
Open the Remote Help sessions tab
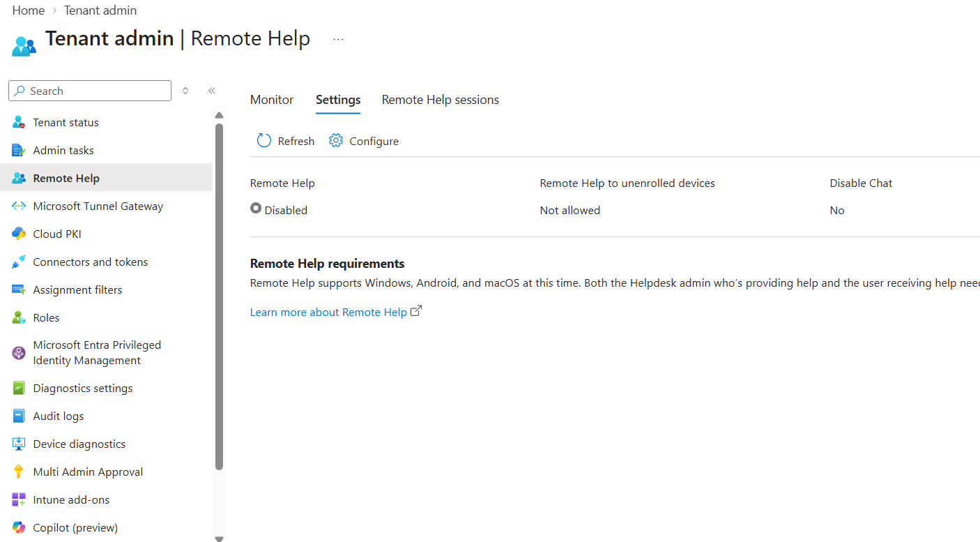441,100
